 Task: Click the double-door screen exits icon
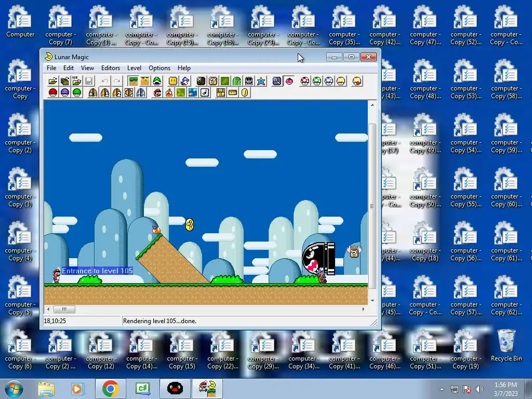(129, 92)
